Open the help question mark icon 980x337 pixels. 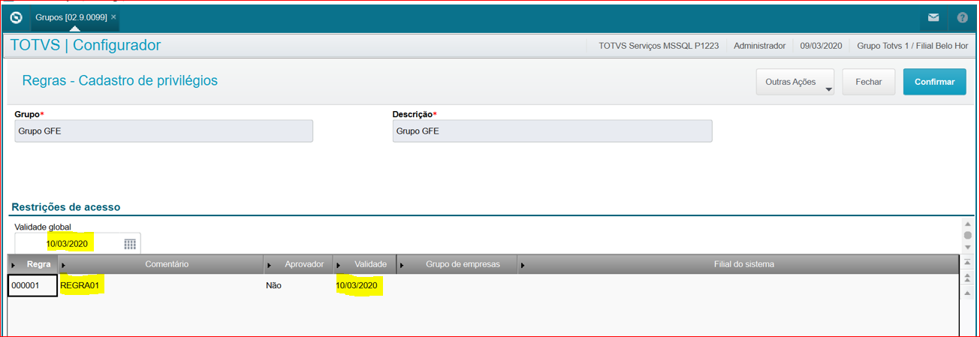(x=962, y=17)
